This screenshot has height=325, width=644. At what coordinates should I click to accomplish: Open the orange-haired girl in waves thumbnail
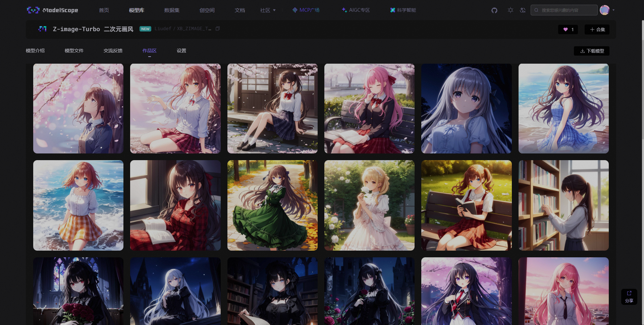point(78,205)
